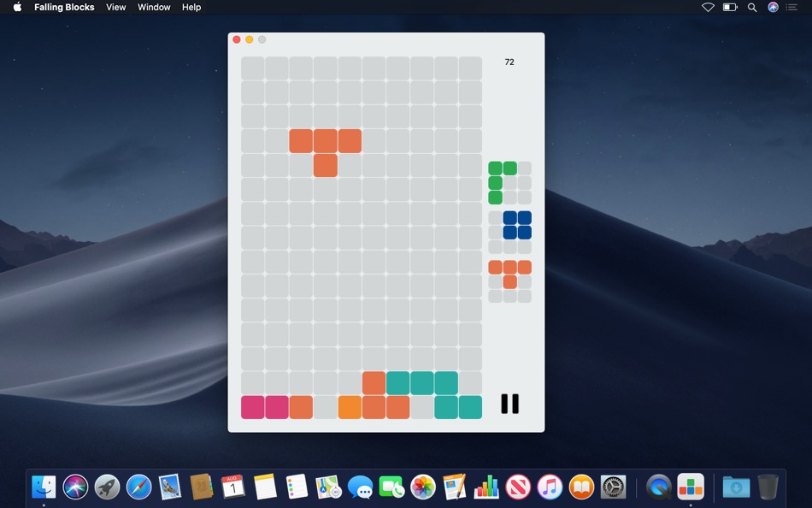
Task: Click the pink blocks in the bottom row
Action: click(265, 407)
